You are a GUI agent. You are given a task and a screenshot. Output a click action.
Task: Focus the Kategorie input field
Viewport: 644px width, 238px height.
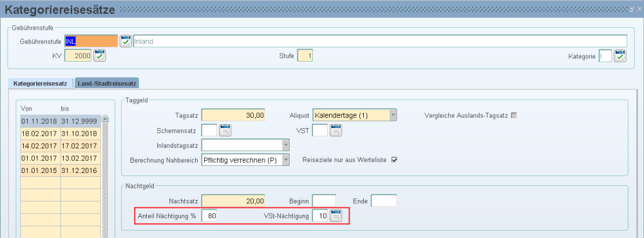(x=605, y=55)
